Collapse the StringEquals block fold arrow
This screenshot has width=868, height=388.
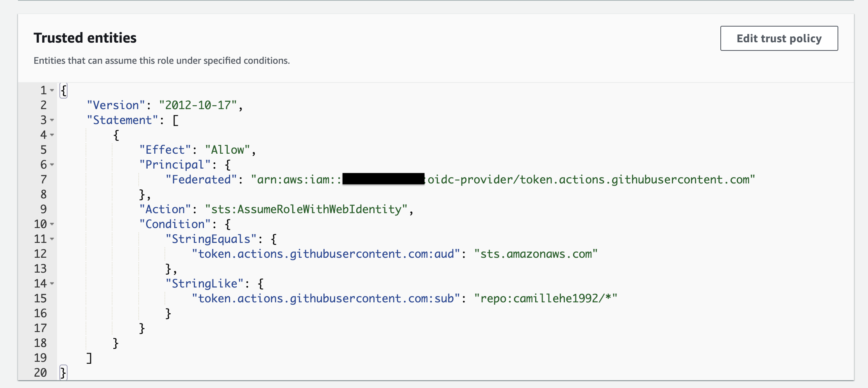click(x=52, y=239)
